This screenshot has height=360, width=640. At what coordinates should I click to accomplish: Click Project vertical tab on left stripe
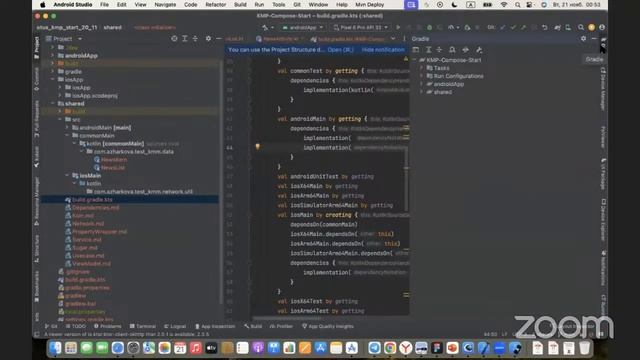click(x=37, y=47)
